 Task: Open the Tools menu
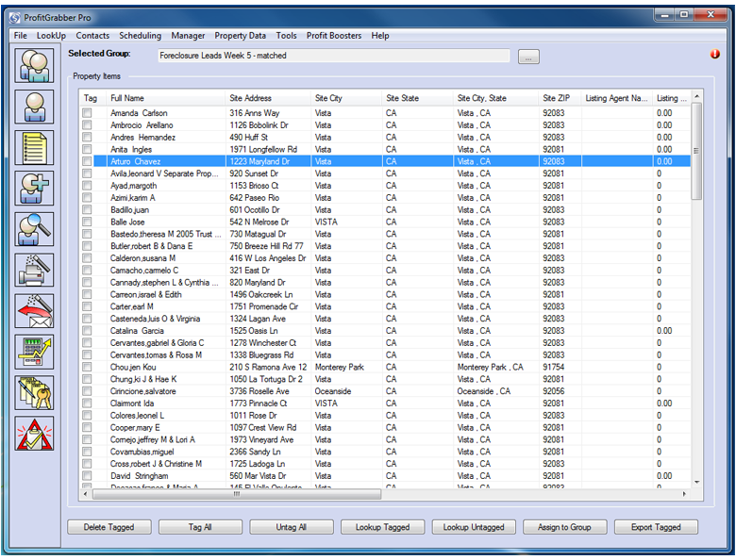(286, 36)
